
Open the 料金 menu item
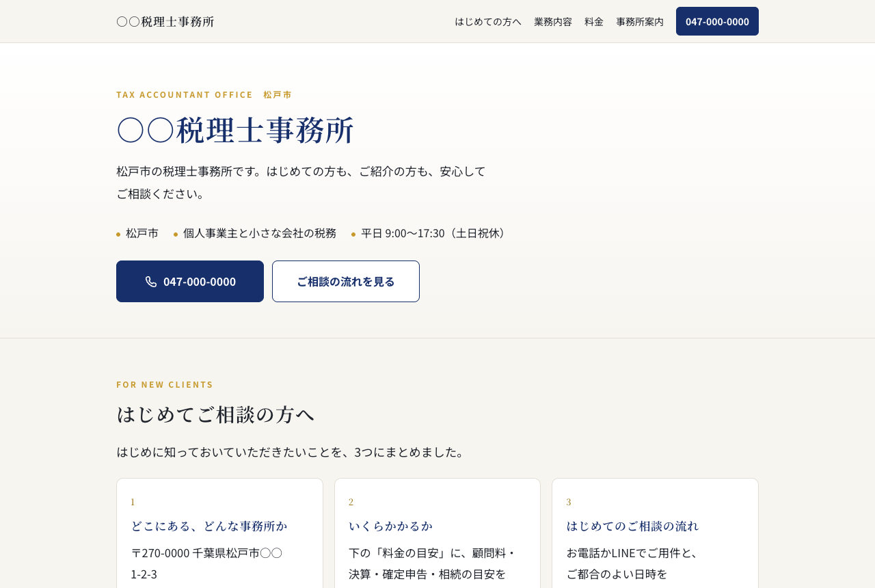click(594, 21)
